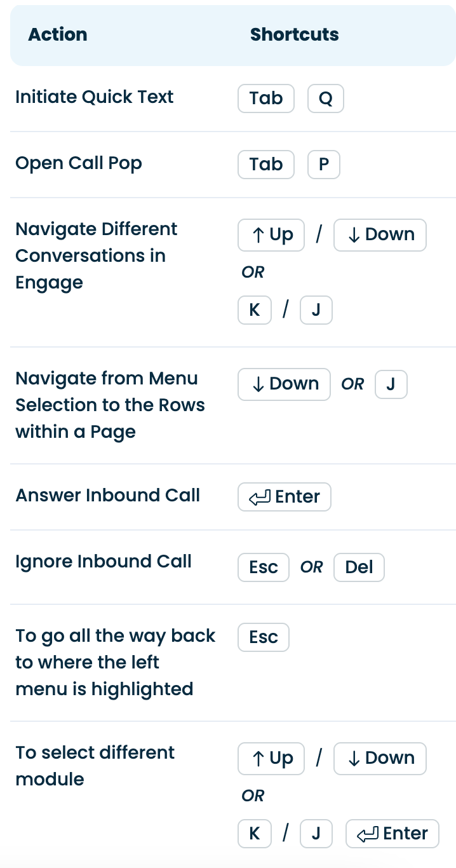456x868 pixels.
Task: Click Esc key in Ignore Inbound Call row
Action: pyautogui.click(x=264, y=567)
